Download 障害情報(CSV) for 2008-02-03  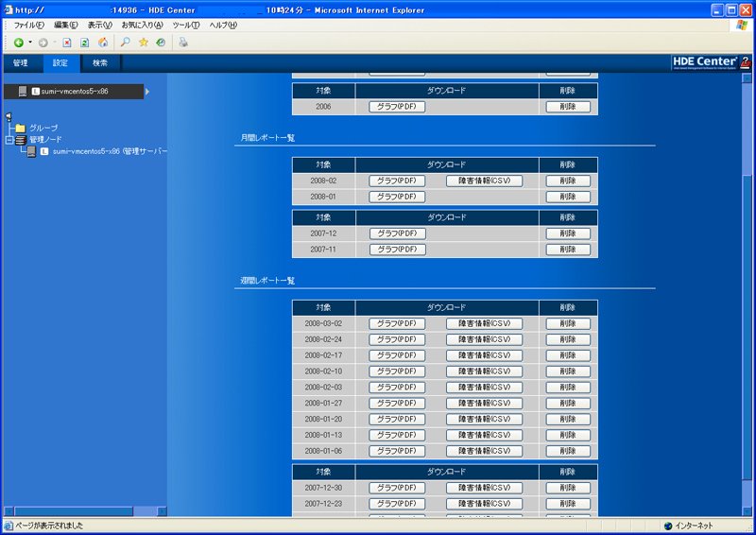[x=484, y=388]
